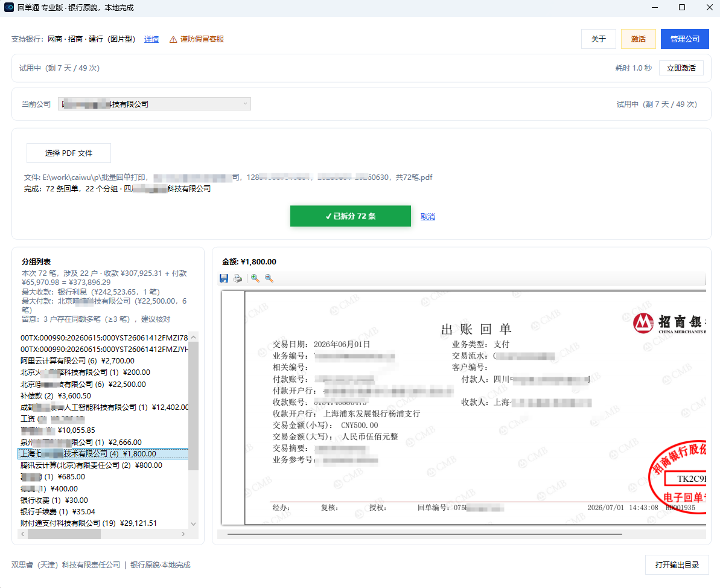The height and width of the screenshot is (588, 720).
Task: Click the green 已拆分 72 条 button
Action: pos(351,216)
